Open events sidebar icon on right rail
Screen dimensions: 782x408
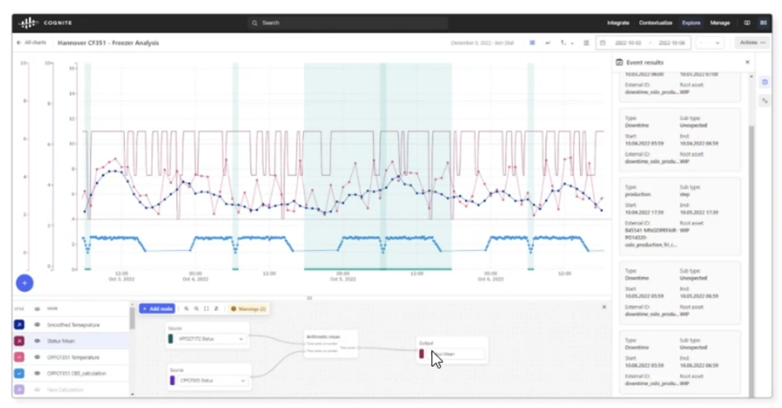coord(765,82)
